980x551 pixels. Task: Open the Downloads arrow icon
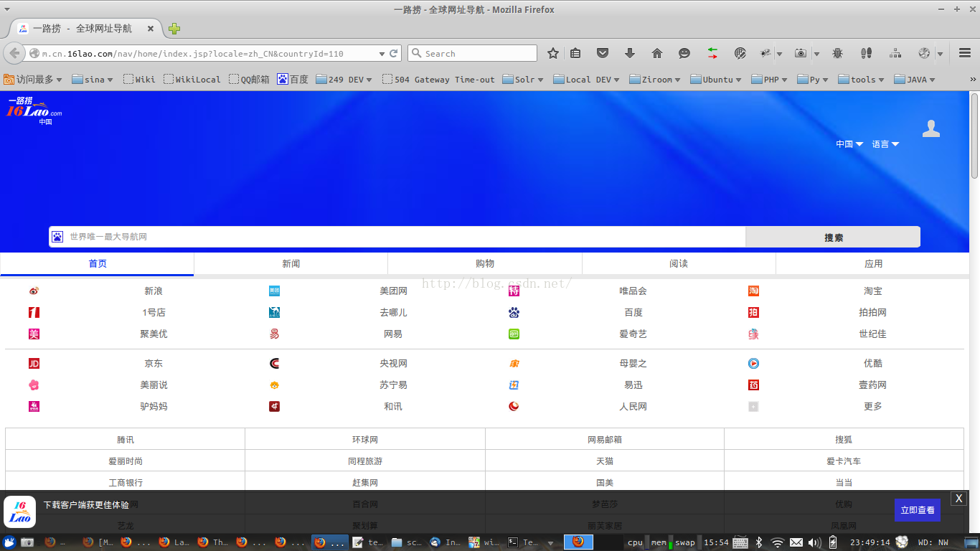click(x=630, y=53)
